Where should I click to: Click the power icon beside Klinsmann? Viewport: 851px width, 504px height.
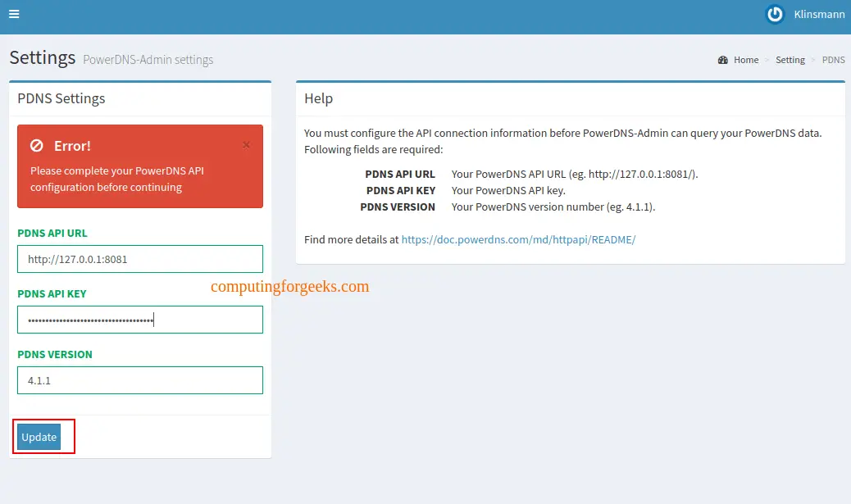[x=774, y=14]
